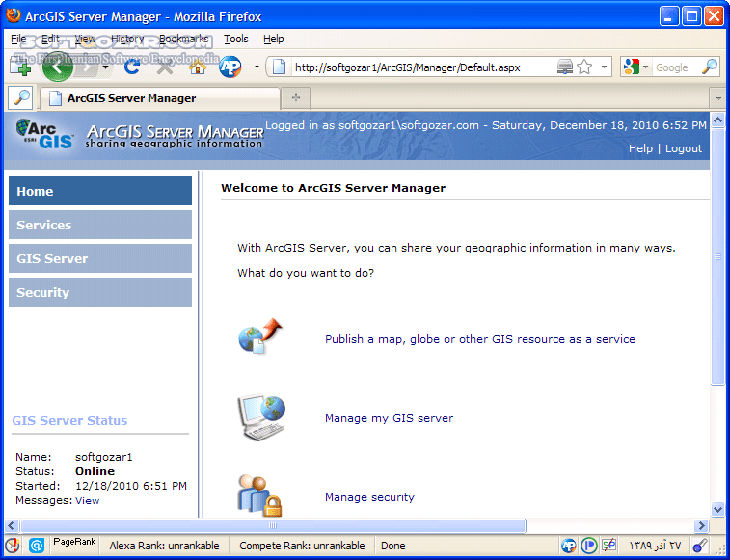Click the Manage my GIS server link
The width and height of the screenshot is (730, 560).
(x=390, y=418)
